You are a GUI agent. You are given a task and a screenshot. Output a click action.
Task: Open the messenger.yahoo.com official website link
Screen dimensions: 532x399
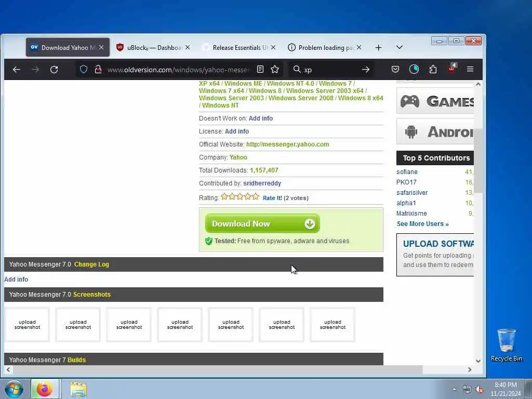pyautogui.click(x=287, y=144)
